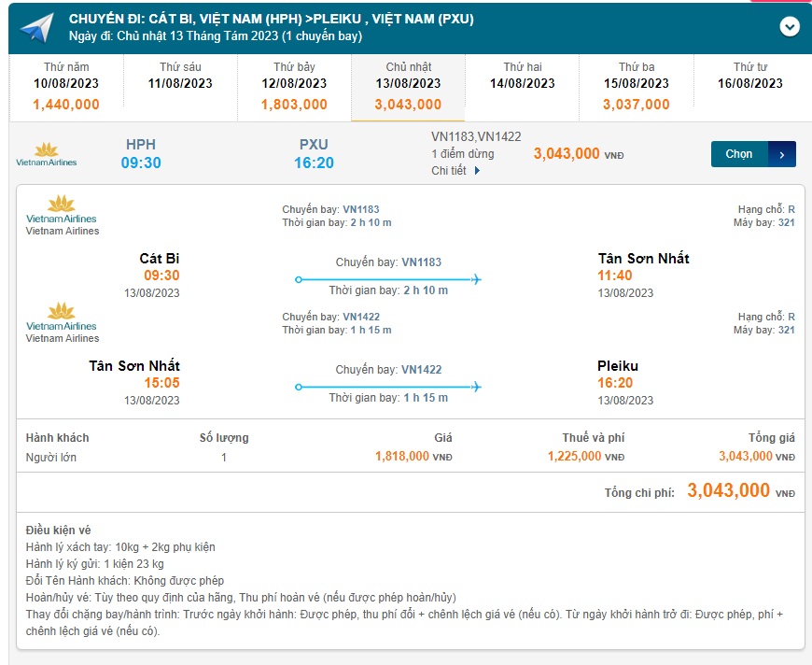The width and height of the screenshot is (812, 665).
Task: Select the Chủ nhật 13/08/2023 date tab
Action: (408, 87)
